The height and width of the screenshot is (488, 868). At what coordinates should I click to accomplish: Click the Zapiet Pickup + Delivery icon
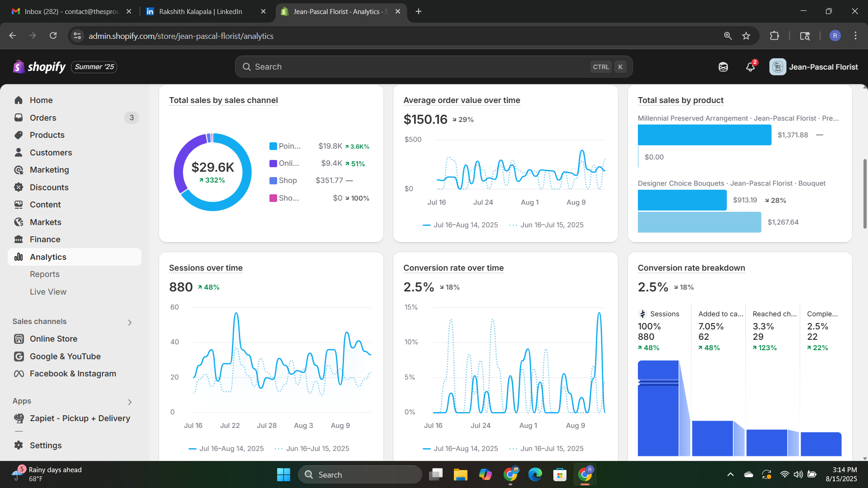[19, 418]
